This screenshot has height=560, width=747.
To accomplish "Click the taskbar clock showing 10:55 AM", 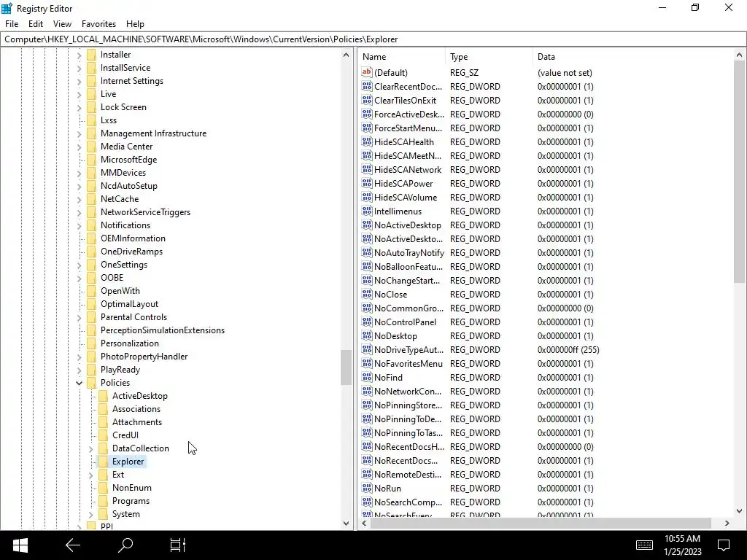I will coord(682,539).
